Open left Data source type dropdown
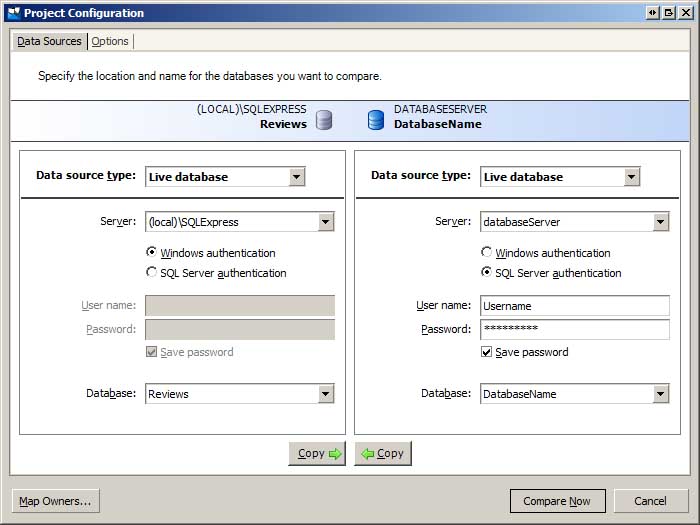 pyautogui.click(x=296, y=177)
